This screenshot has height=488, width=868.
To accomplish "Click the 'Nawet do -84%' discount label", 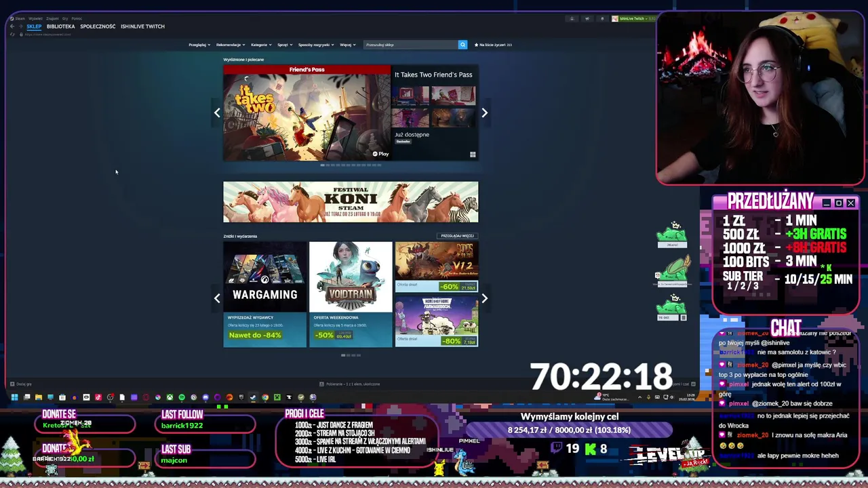I will [255, 335].
